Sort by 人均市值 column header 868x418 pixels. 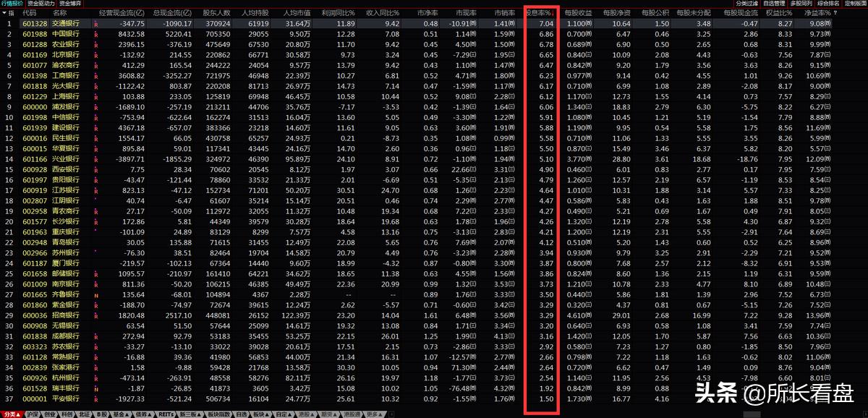pyautogui.click(x=297, y=13)
